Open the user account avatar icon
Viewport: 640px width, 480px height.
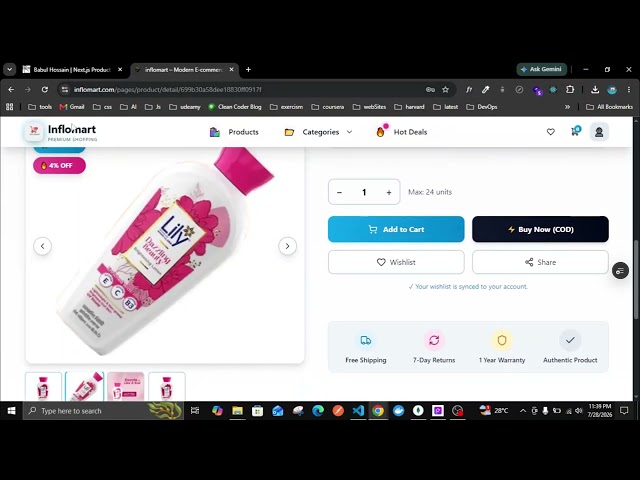coord(599,132)
